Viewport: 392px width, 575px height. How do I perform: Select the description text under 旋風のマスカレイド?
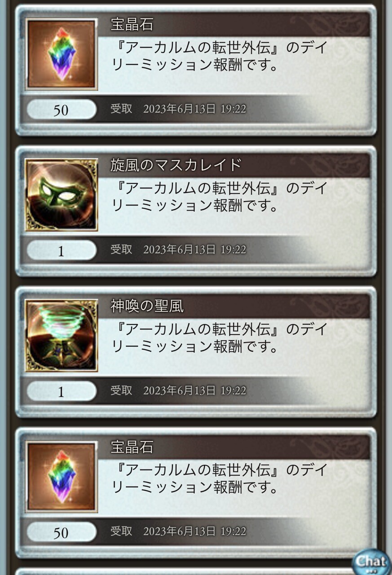[x=220, y=197]
